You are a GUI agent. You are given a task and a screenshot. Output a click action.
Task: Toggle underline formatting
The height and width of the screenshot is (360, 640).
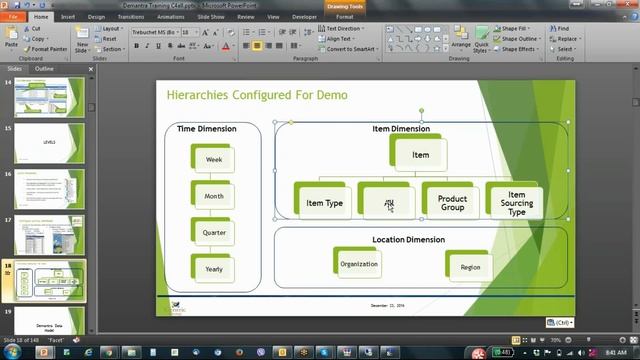(x=158, y=46)
